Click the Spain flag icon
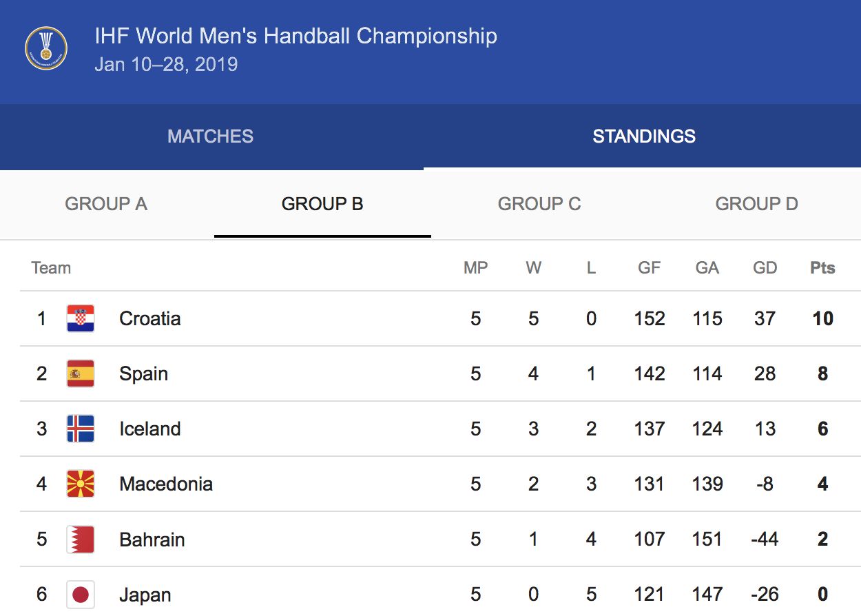This screenshot has width=861, height=616. (81, 373)
